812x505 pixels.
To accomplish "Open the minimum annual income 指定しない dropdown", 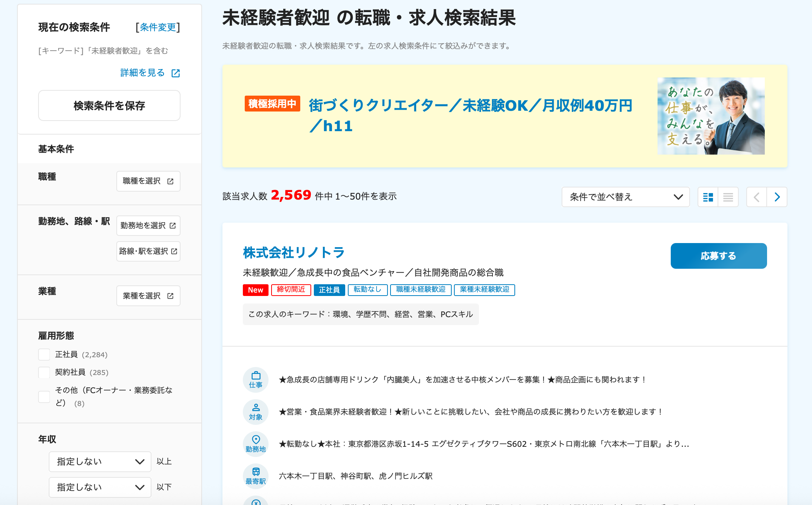I will (100, 462).
